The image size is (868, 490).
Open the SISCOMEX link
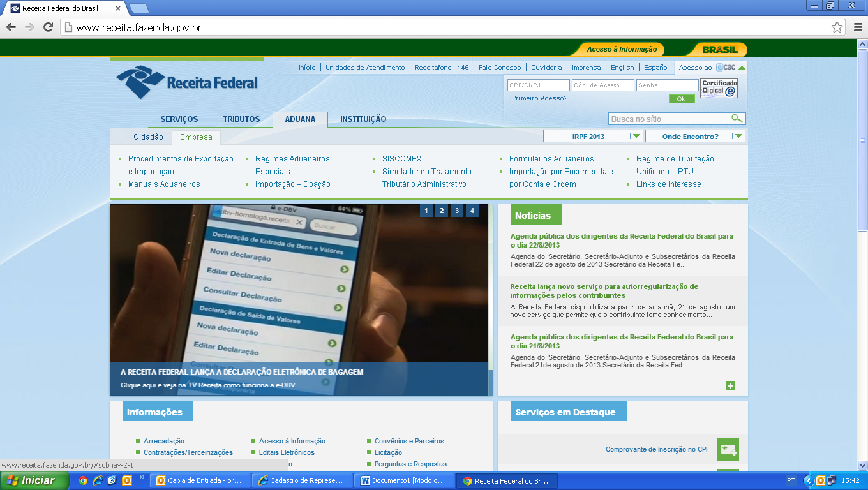click(402, 159)
